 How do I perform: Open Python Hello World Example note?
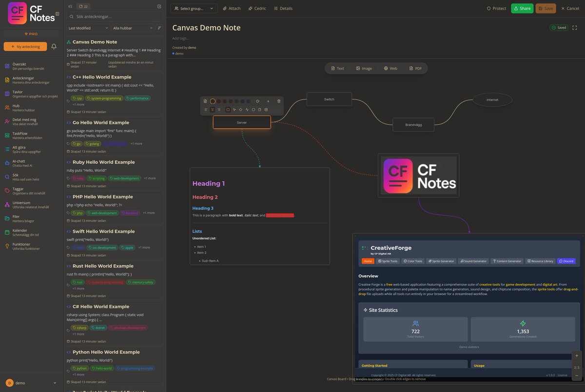click(x=106, y=352)
